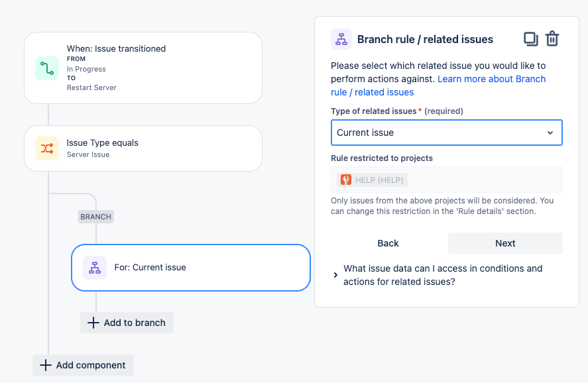Screen dimensions: 588x383
Task: Click the branch icon in panel header
Action: (341, 39)
